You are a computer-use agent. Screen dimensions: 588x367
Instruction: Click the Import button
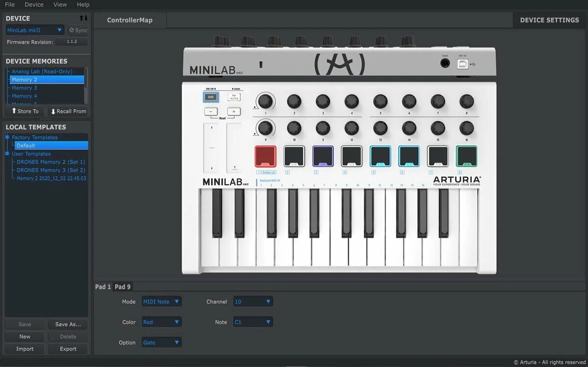(25, 349)
